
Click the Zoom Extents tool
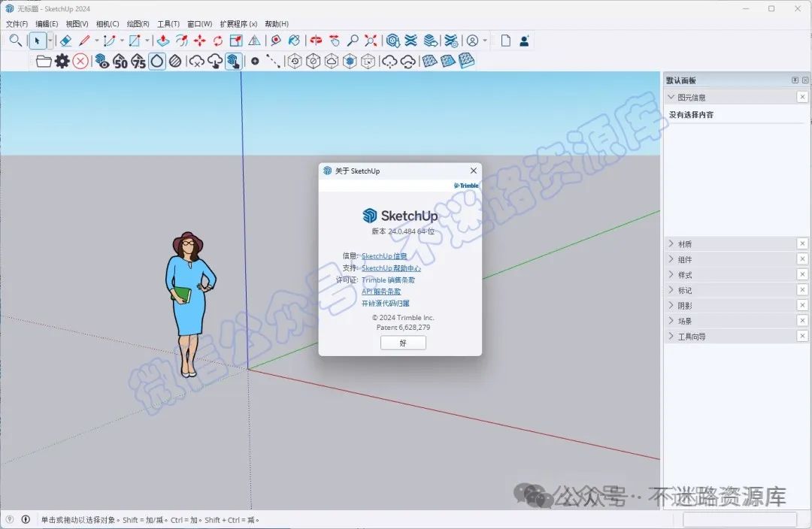pyautogui.click(x=371, y=41)
